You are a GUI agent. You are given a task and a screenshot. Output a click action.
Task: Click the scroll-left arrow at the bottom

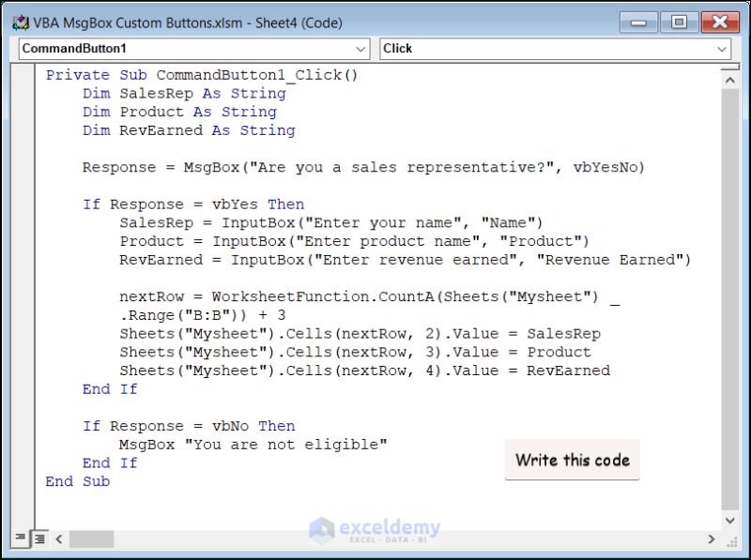point(58,539)
